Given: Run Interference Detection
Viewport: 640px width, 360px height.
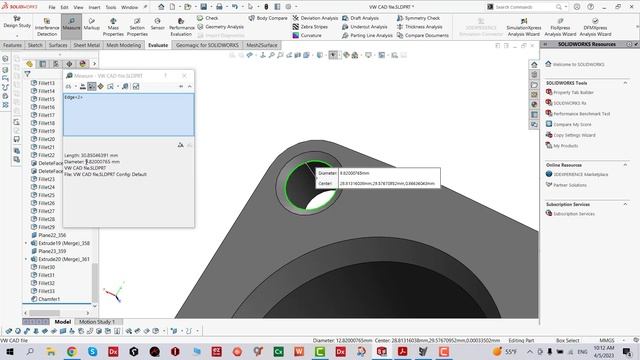Looking at the screenshot, I should click(x=47, y=27).
